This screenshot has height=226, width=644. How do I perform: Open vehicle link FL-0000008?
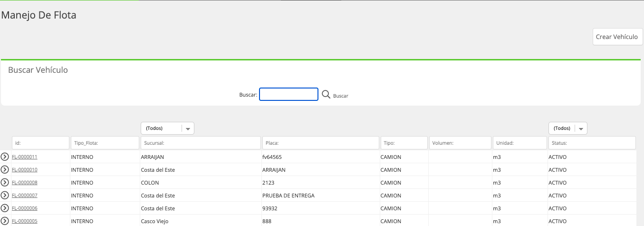point(25,182)
